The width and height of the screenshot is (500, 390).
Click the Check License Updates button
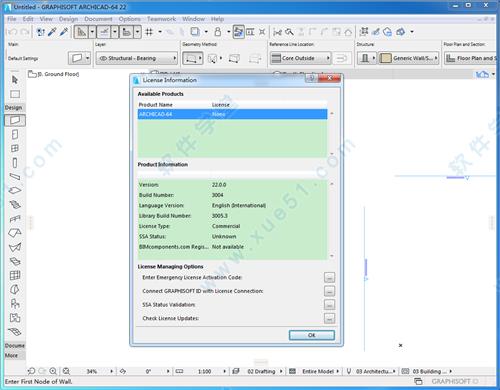coord(329,318)
